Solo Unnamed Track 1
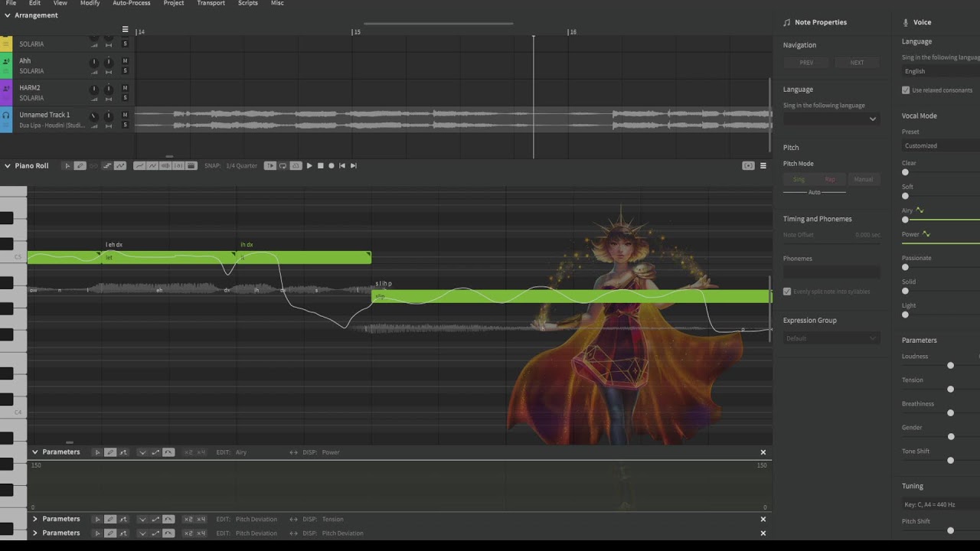The height and width of the screenshot is (551, 980). 125,125
